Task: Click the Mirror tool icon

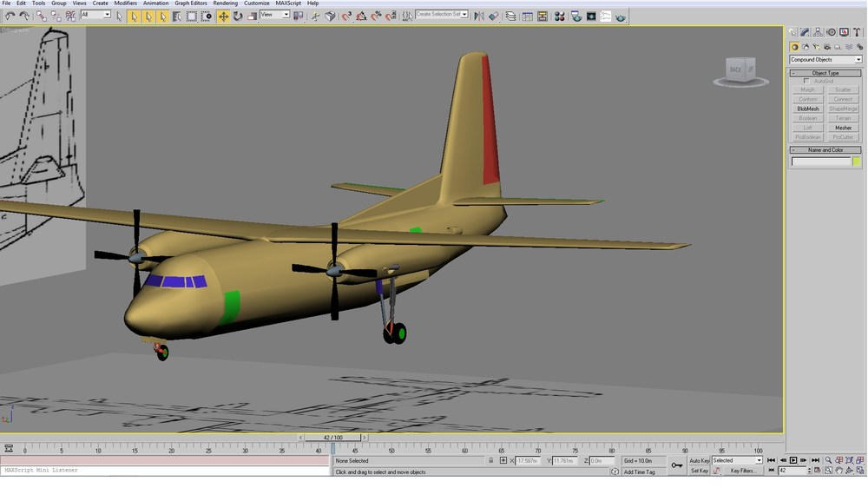Action: (479, 16)
